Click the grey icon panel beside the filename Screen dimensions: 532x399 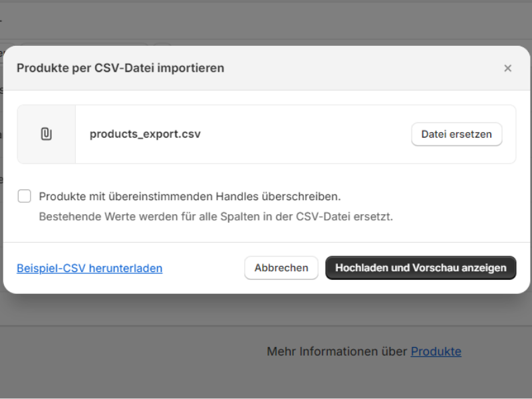(x=46, y=134)
